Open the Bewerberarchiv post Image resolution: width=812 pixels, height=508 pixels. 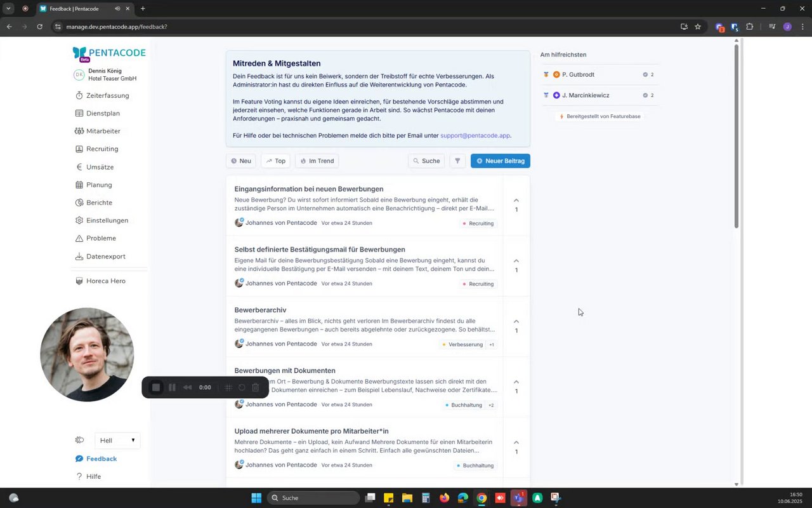click(260, 310)
